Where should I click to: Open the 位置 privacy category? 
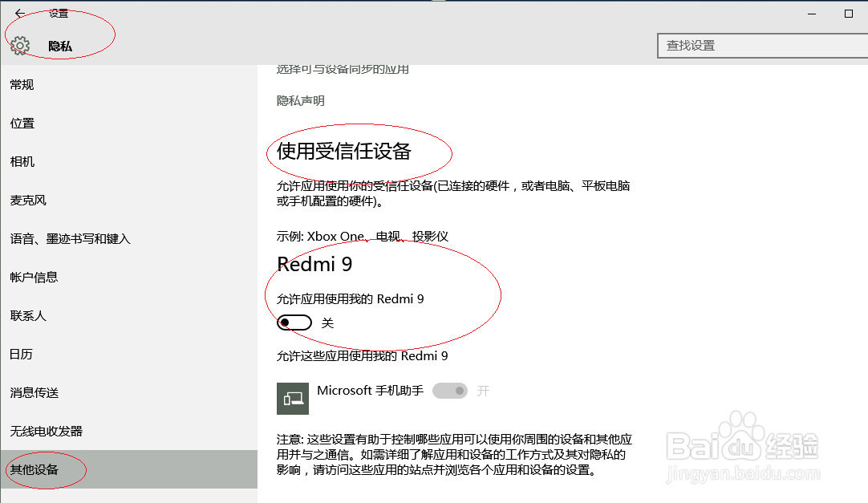[129, 124]
